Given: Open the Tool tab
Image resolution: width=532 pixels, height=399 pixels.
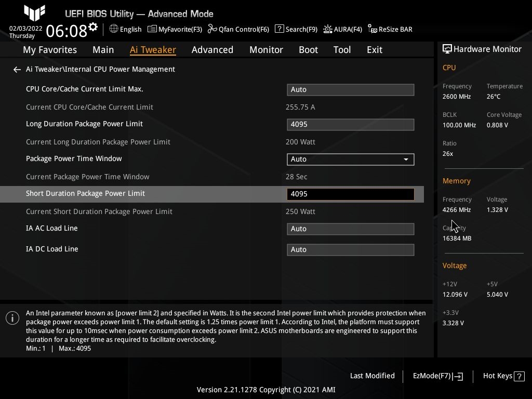Looking at the screenshot, I should click(342, 50).
